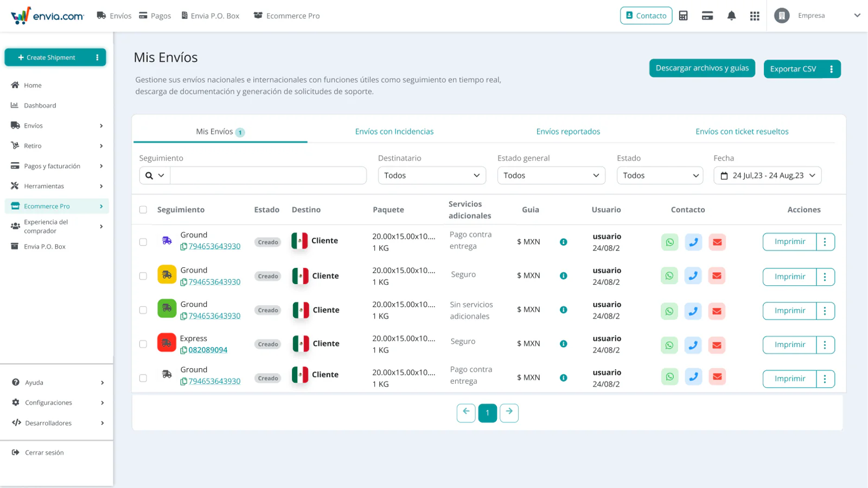The height and width of the screenshot is (488, 868).
Task: Click WhatsApp icon in the Seguro Ground row
Action: coord(669,276)
